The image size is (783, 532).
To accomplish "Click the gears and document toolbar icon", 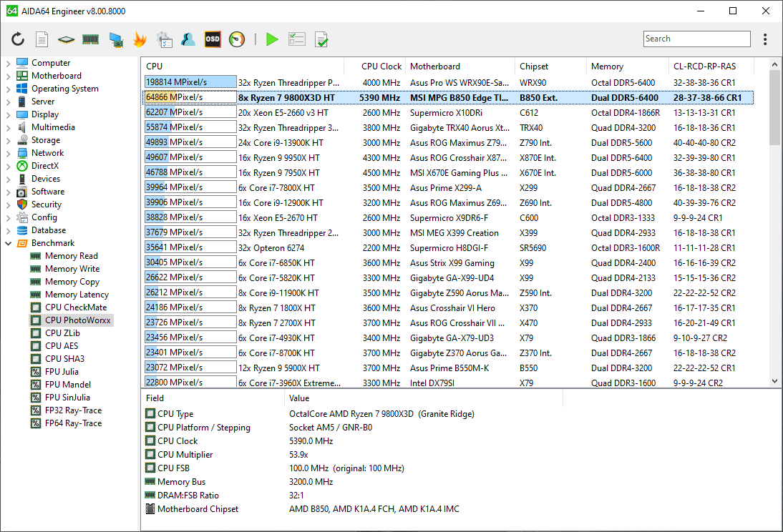I will click(164, 39).
